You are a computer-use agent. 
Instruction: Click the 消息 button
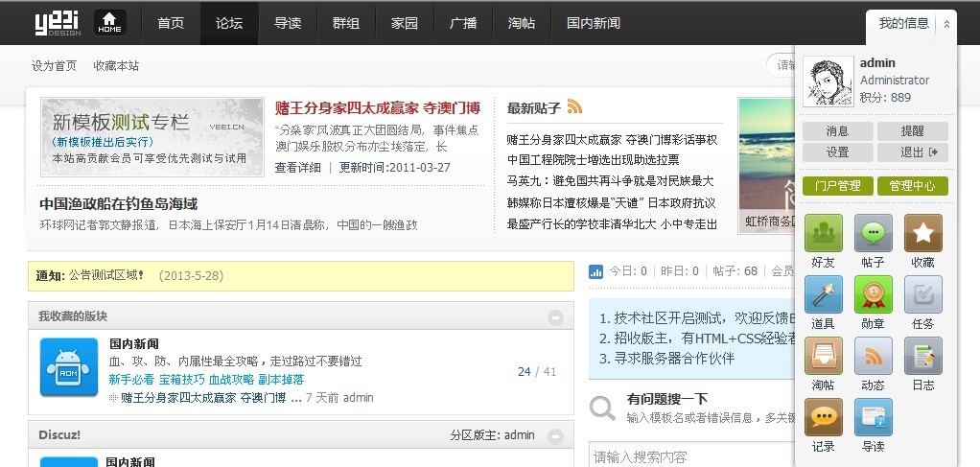point(837,131)
